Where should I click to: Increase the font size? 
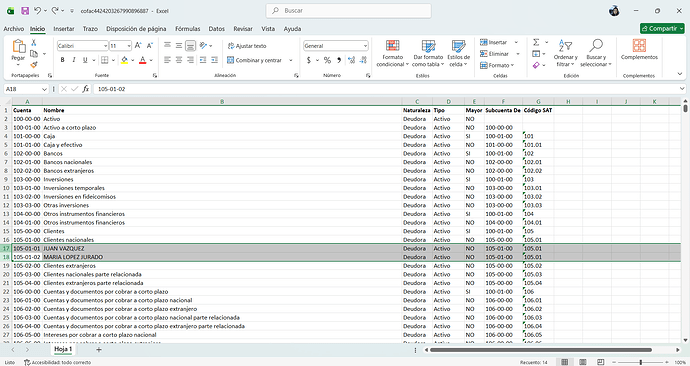(138, 45)
